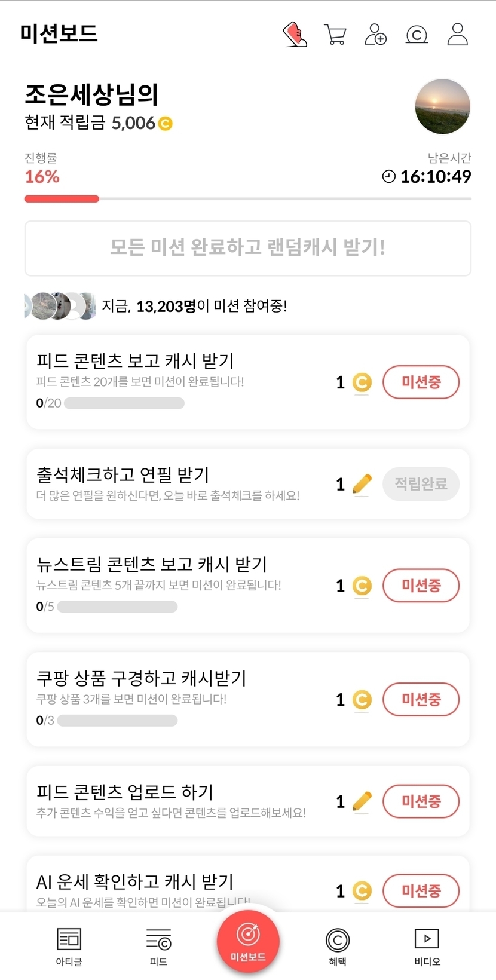Tap the add friend icon
Viewport: 496px width, 980px height.
[375, 35]
